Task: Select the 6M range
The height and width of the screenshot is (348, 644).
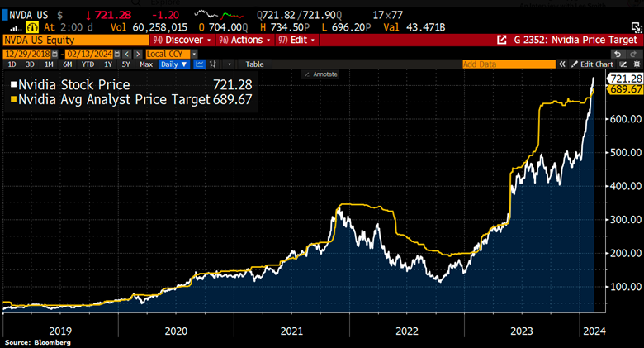Action: tap(68, 64)
